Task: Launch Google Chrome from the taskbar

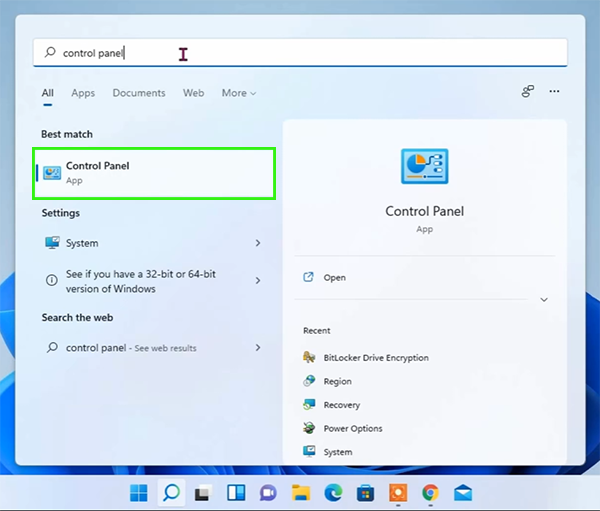Action: 430,493
